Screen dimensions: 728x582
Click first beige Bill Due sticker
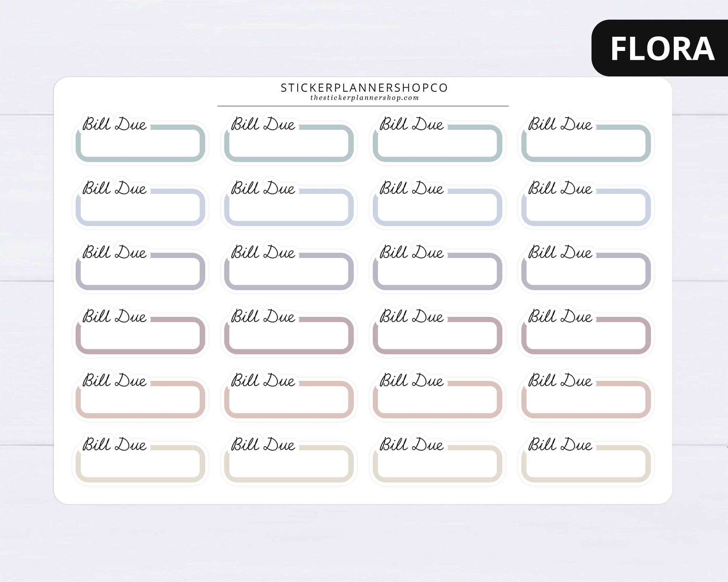coord(140,459)
